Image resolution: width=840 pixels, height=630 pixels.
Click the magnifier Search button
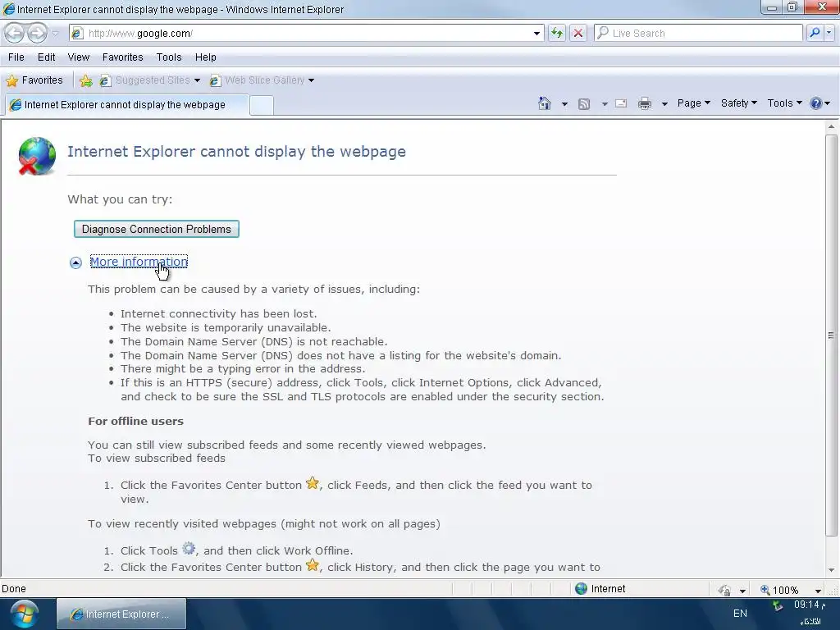pos(815,33)
